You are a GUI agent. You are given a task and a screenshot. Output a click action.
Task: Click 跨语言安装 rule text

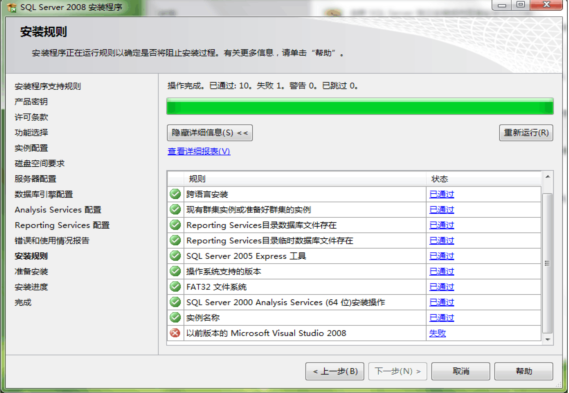coord(207,194)
